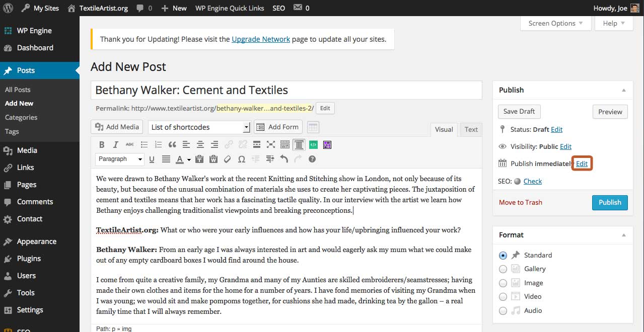Image resolution: width=644 pixels, height=332 pixels.
Task: Open the Upgrade Network page link
Action: point(261,39)
